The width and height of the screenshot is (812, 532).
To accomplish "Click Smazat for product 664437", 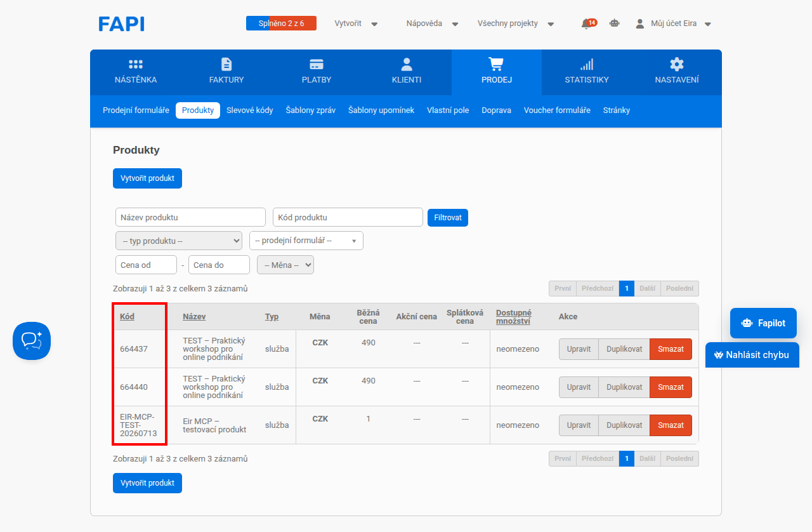I will click(671, 349).
